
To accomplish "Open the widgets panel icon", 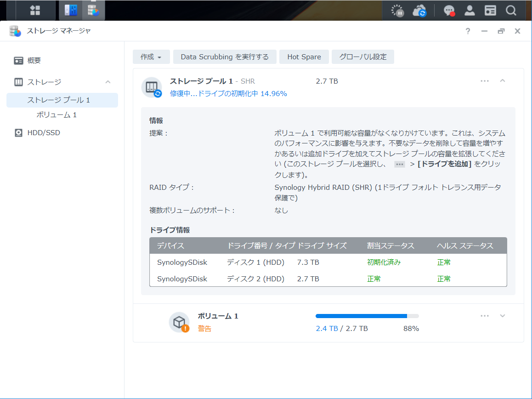I will point(490,11).
